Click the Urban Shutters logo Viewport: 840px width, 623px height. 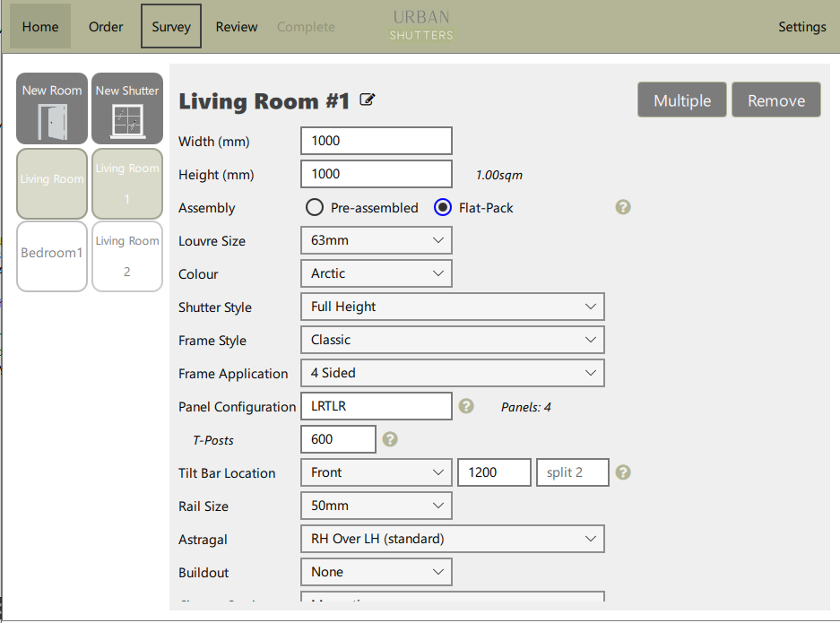click(421, 26)
